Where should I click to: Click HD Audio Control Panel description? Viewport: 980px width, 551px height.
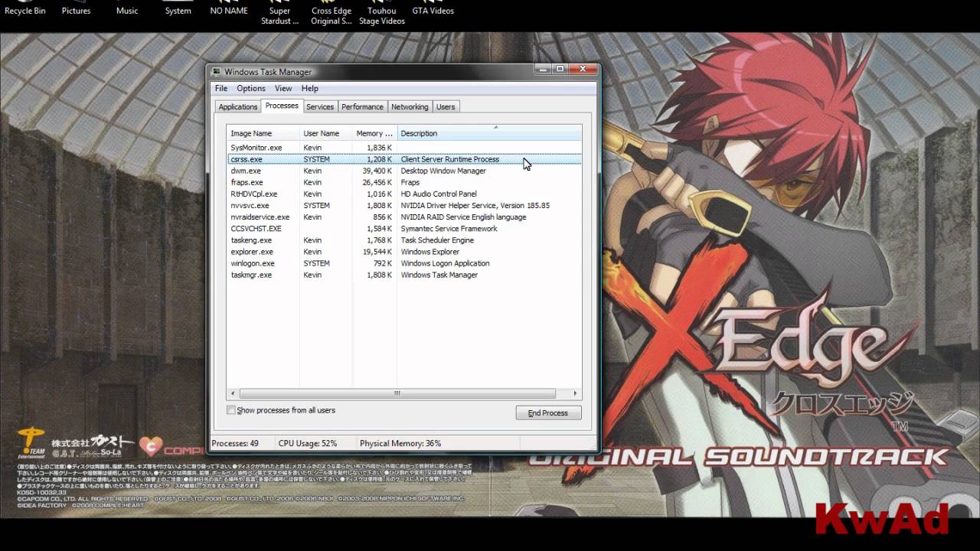(439, 194)
